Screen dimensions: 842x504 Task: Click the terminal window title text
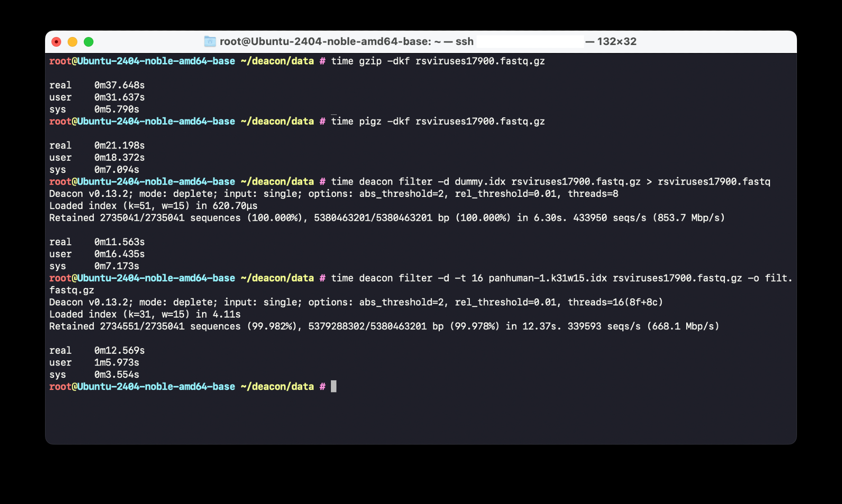point(346,41)
